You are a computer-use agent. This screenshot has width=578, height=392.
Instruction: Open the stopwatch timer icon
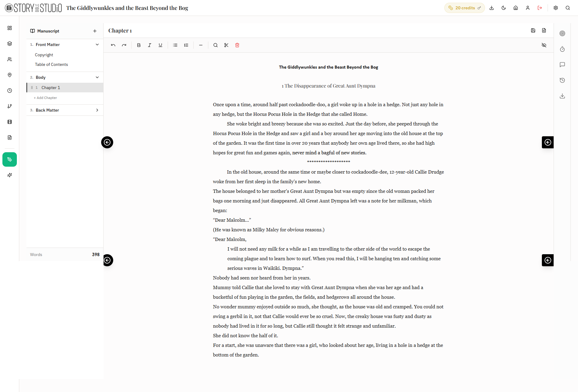coord(562,49)
